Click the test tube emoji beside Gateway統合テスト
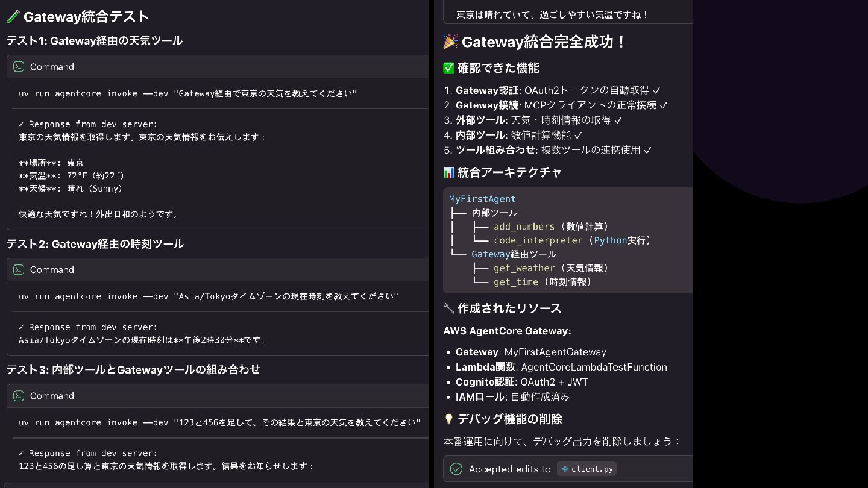This screenshot has width=868, height=488. (x=13, y=17)
